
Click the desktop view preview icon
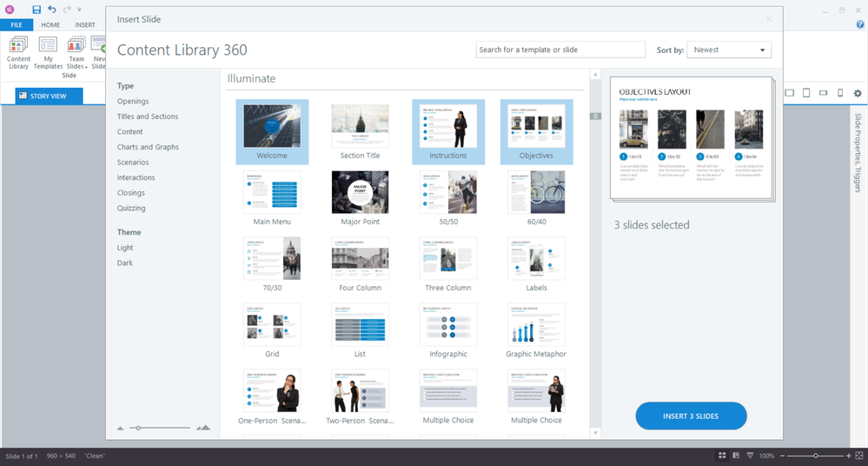coord(790,93)
